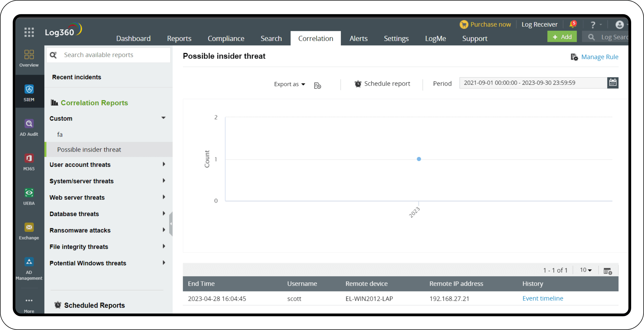
Task: Select the AD Audit sidebar icon
Action: (x=29, y=127)
